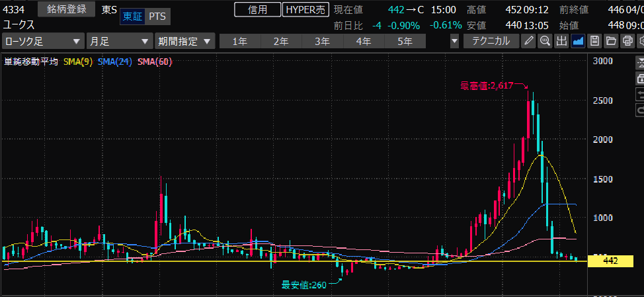Image resolution: width=644 pixels, height=297 pixels.
Task: Click the 3000 price axis label
Action: [x=603, y=62]
